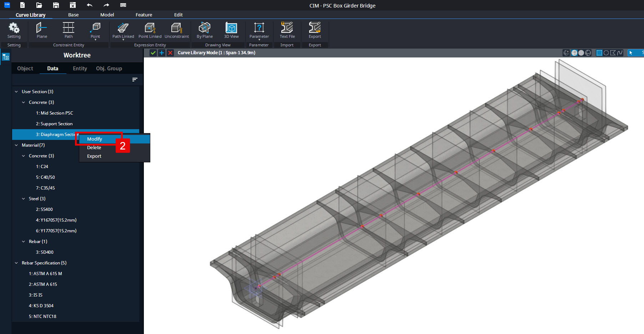The image size is (644, 334).
Task: Confirm Curve Library mode with green checkmark
Action: tap(153, 53)
